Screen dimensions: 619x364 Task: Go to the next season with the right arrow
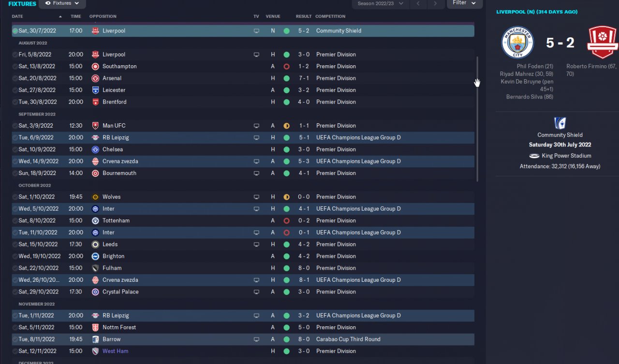[435, 3]
